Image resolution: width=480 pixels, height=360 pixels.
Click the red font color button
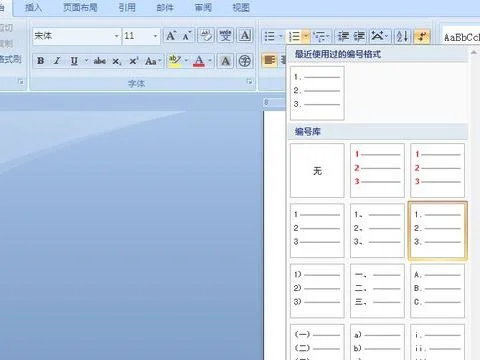click(x=199, y=61)
